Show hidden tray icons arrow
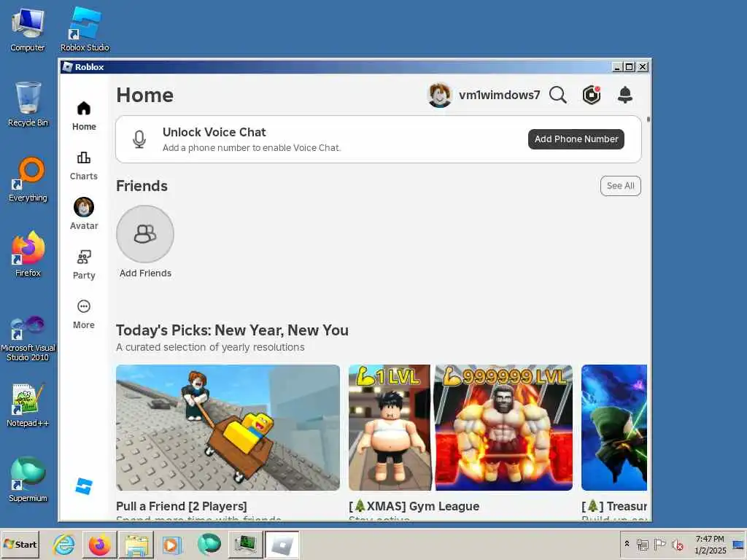747x560 pixels. [x=627, y=544]
